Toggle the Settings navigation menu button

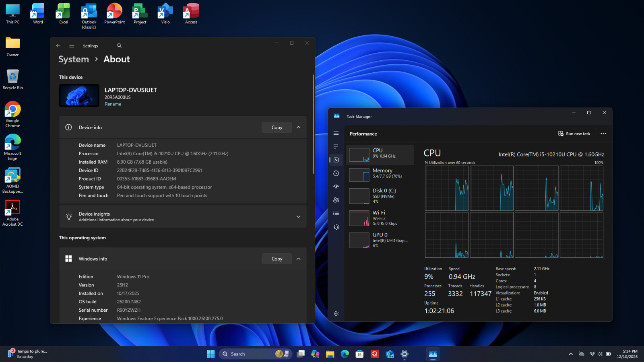click(x=72, y=46)
